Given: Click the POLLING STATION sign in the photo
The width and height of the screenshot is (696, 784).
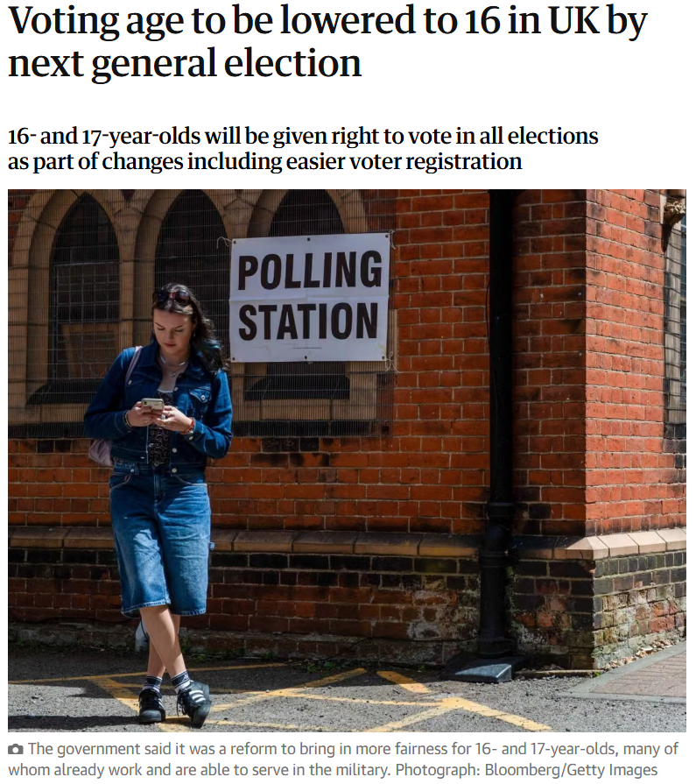Looking at the screenshot, I should (x=309, y=298).
